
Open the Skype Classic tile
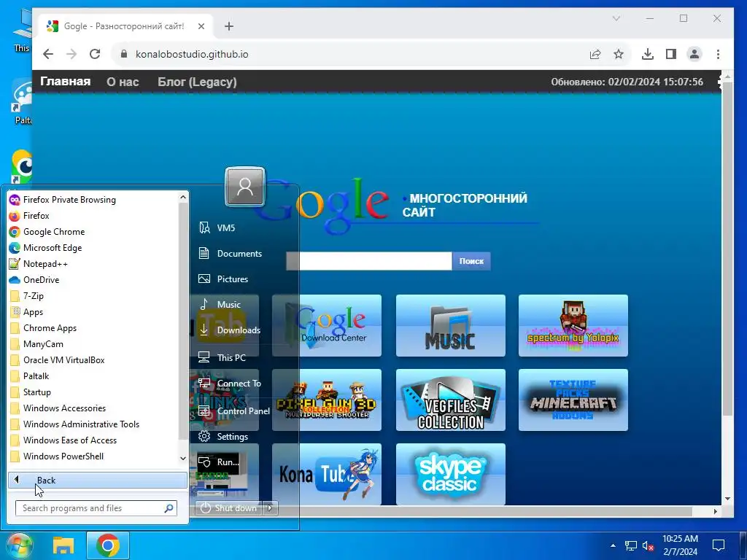tap(451, 474)
